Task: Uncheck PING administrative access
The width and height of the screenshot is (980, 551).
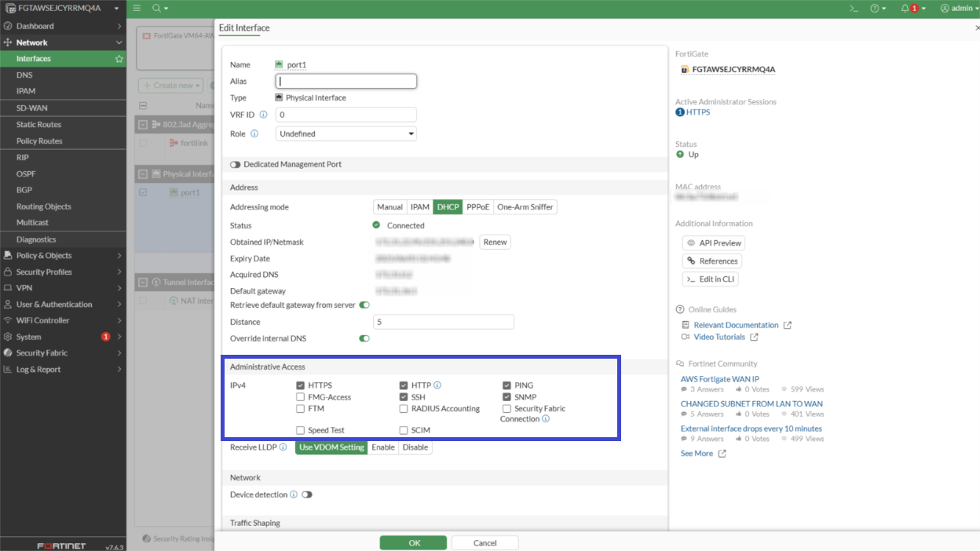Action: tap(507, 385)
